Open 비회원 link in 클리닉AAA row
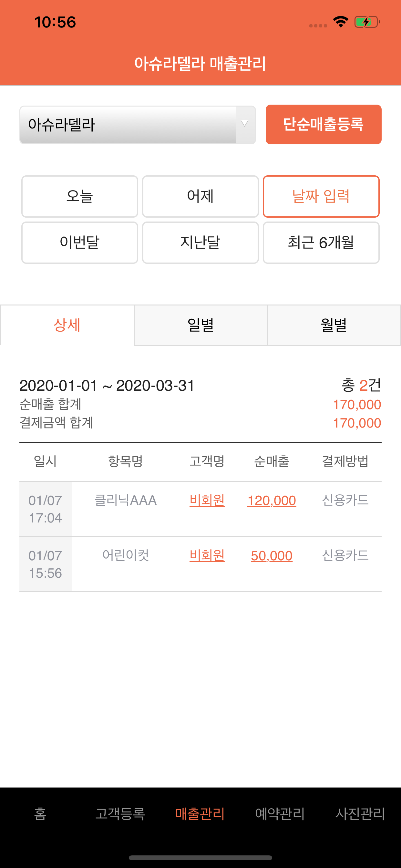Viewport: 401px width, 868px height. (x=207, y=501)
